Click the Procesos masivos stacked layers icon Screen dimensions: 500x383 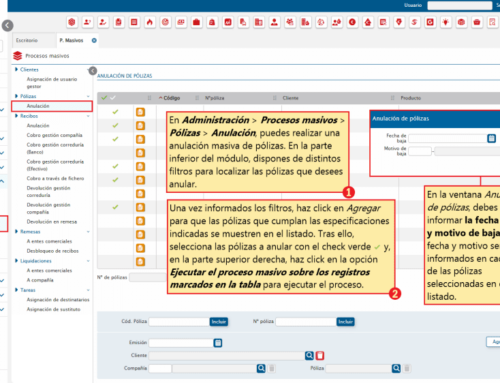(18, 56)
